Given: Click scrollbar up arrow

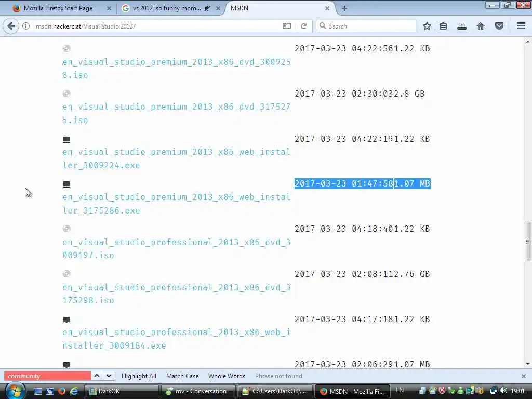Looking at the screenshot, I should (x=528, y=42).
